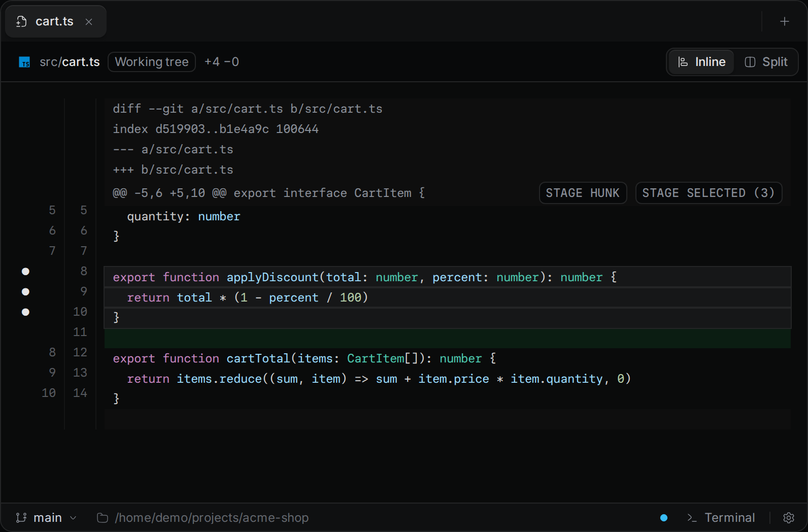The image size is (808, 532).
Task: Deselect line 9 selection dot
Action: click(25, 292)
